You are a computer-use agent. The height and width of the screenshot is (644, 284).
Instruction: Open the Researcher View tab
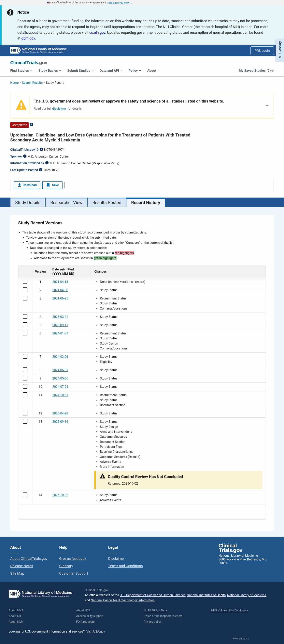click(66, 202)
